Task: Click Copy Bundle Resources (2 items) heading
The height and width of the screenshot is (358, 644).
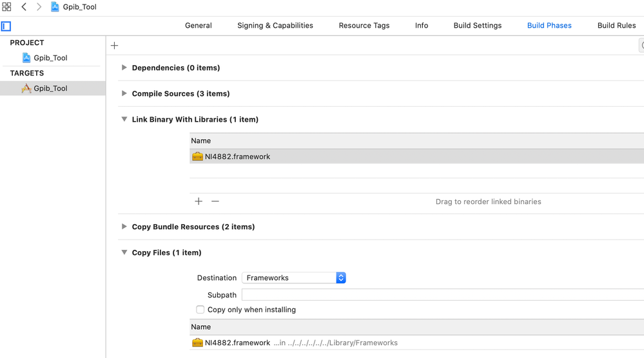Action: coord(193,227)
